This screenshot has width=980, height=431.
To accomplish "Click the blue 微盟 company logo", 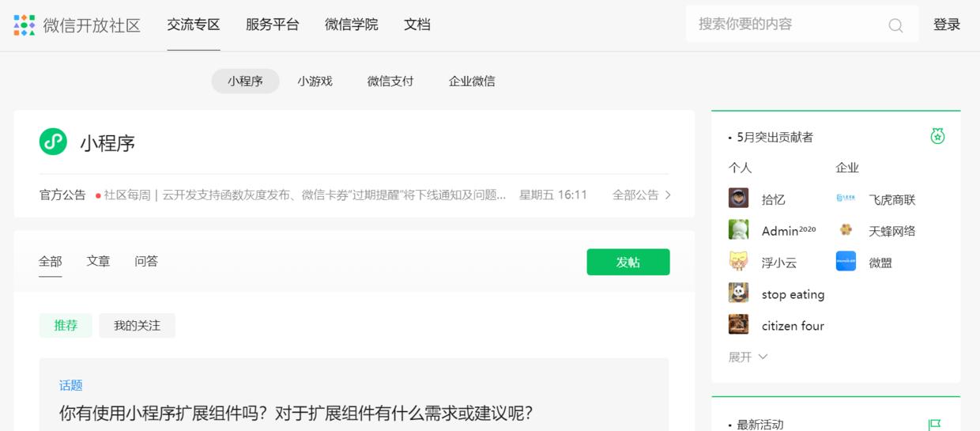I will coord(846,262).
